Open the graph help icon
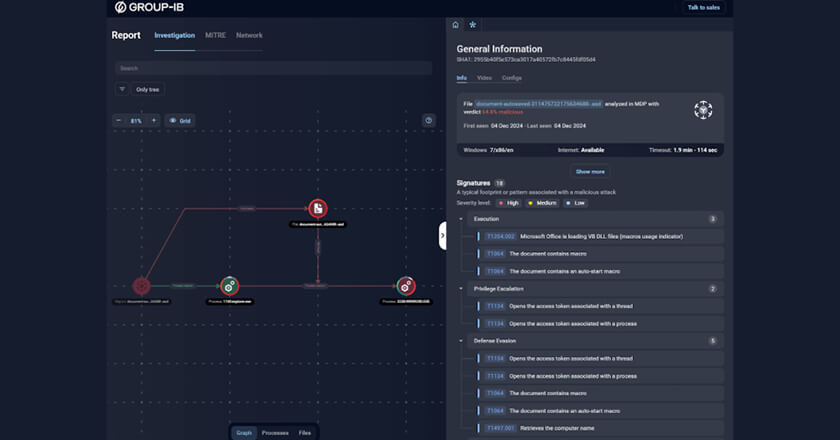 429,121
